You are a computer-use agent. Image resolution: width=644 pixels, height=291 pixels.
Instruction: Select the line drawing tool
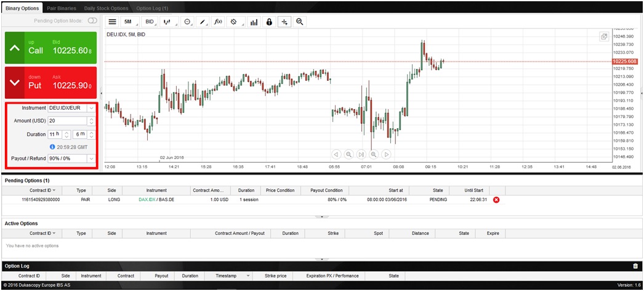[203, 22]
